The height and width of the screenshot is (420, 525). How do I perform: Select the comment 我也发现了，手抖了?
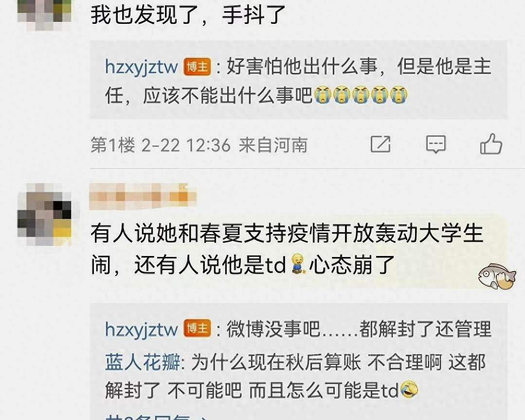click(x=188, y=15)
